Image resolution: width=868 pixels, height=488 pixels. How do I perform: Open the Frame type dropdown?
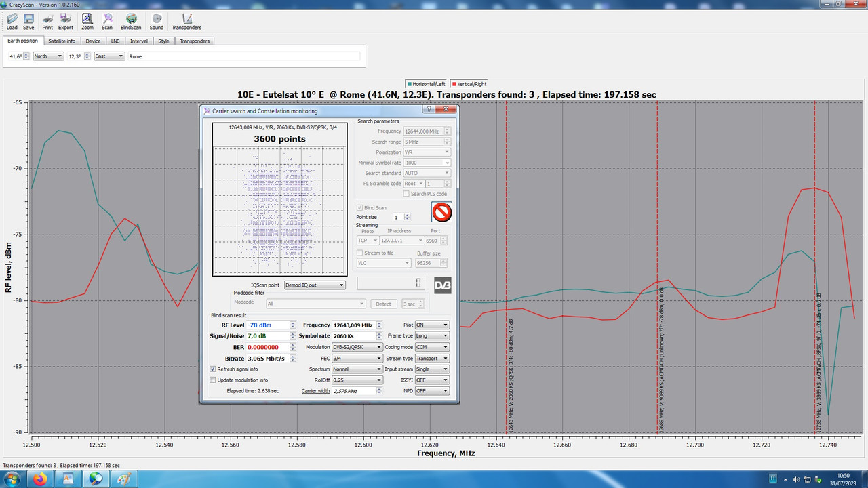click(x=432, y=336)
